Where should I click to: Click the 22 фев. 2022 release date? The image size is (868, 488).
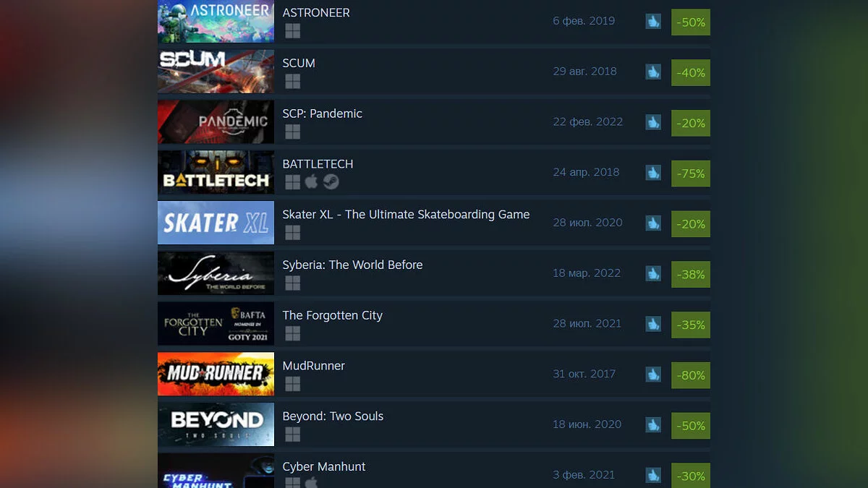[x=587, y=121]
